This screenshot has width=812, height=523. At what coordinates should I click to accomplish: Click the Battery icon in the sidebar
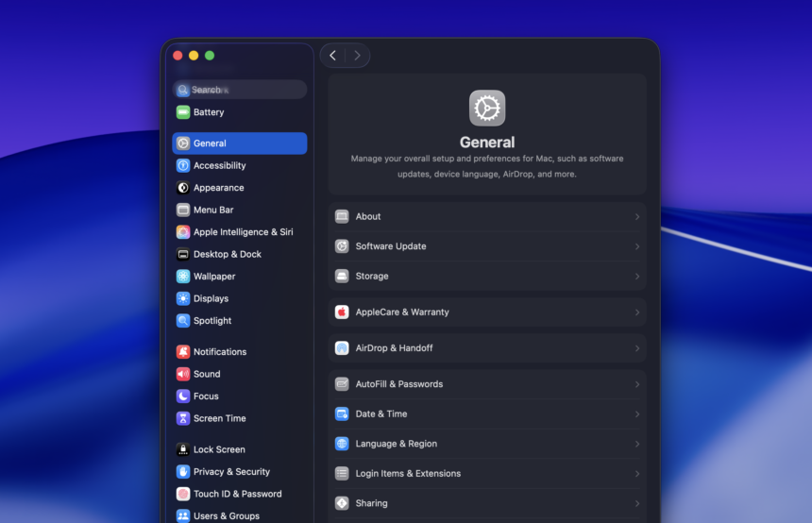[183, 112]
